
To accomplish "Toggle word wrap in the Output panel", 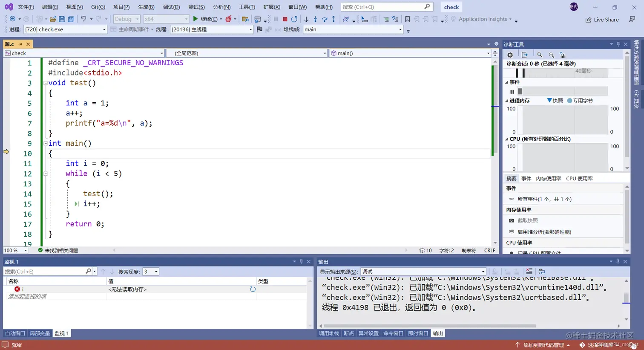I will point(542,271).
